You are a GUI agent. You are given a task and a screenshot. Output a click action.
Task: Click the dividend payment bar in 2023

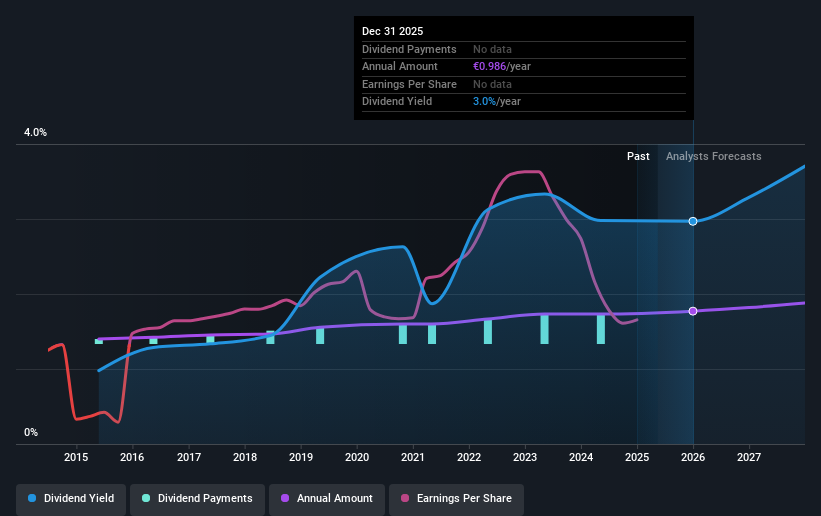coord(545,330)
